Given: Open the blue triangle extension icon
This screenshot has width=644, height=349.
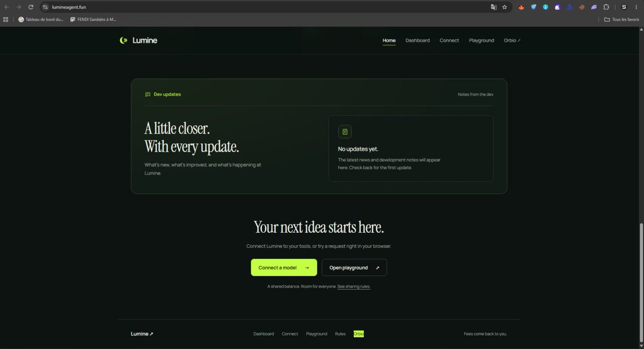Looking at the screenshot, I should 570,7.
